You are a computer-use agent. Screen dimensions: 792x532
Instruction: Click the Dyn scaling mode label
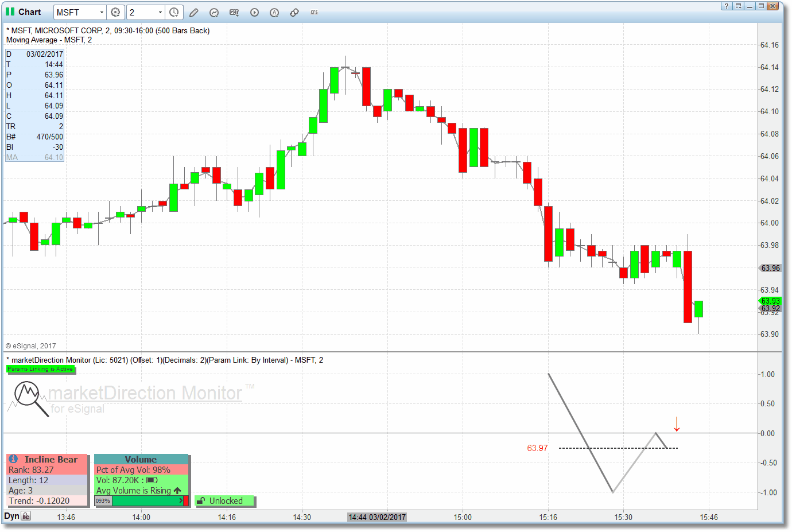click(11, 516)
